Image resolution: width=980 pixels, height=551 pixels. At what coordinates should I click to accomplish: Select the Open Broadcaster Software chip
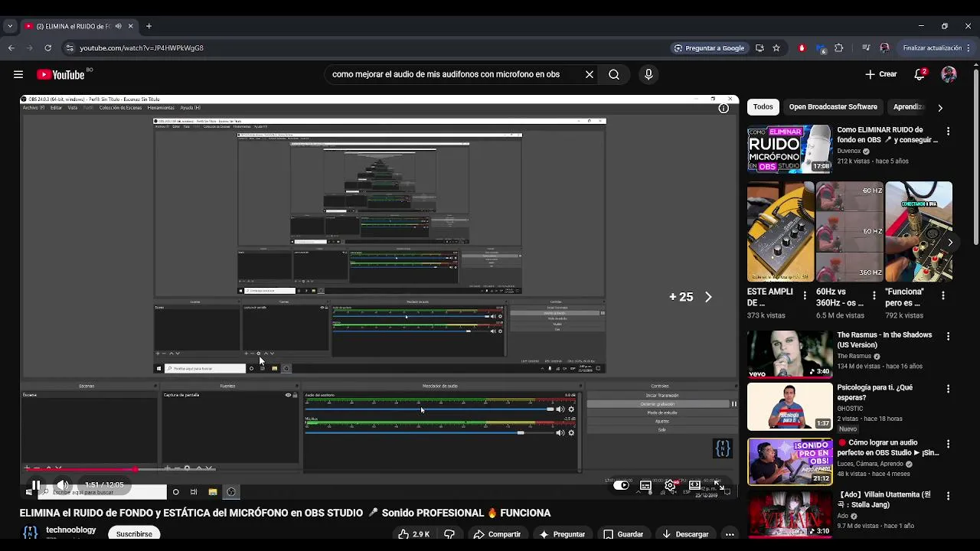pyautogui.click(x=833, y=107)
